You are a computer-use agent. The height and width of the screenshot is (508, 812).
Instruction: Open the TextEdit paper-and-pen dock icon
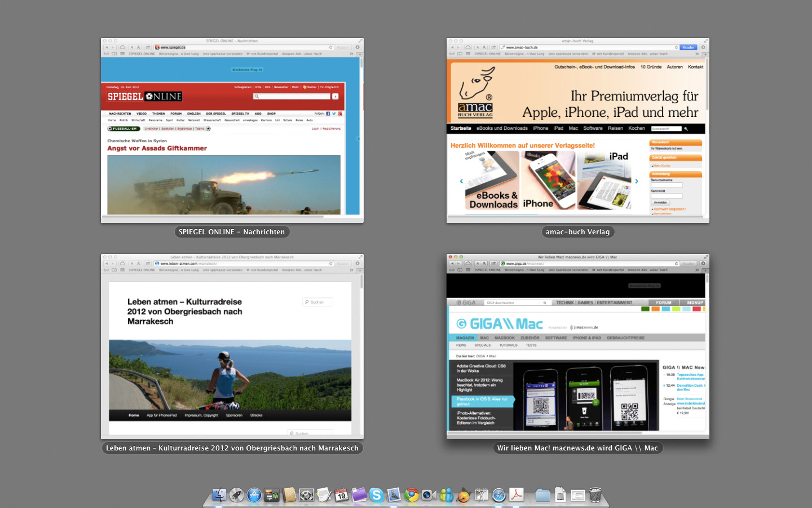click(x=324, y=495)
